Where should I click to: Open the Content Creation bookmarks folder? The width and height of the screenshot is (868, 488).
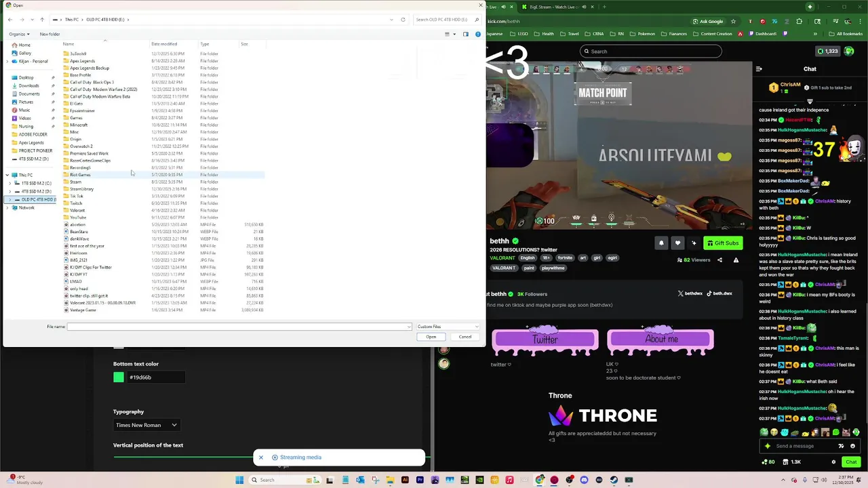(713, 33)
